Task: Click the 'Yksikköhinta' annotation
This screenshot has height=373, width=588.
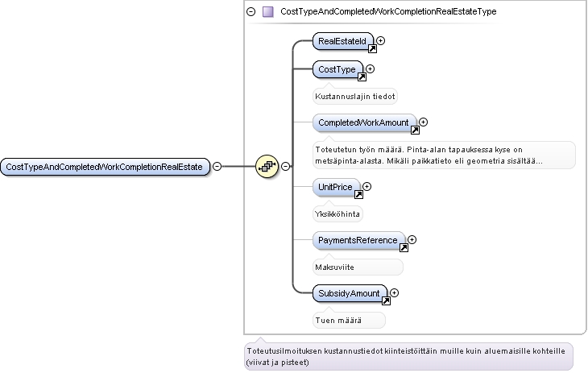Action: pos(337,214)
